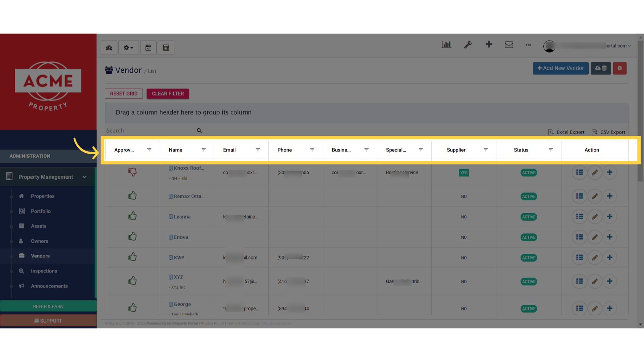Open the gear settings dropdown in toolbar
644x362 pixels.
click(128, 48)
